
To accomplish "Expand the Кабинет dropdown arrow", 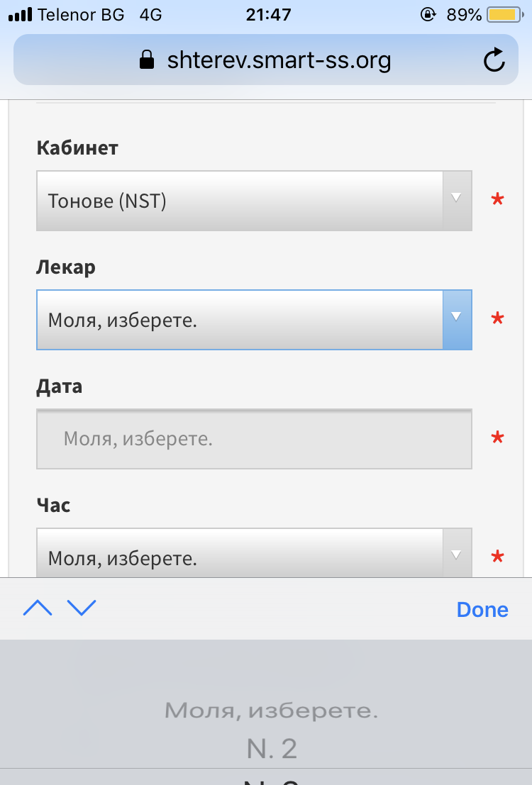I will pyautogui.click(x=457, y=201).
